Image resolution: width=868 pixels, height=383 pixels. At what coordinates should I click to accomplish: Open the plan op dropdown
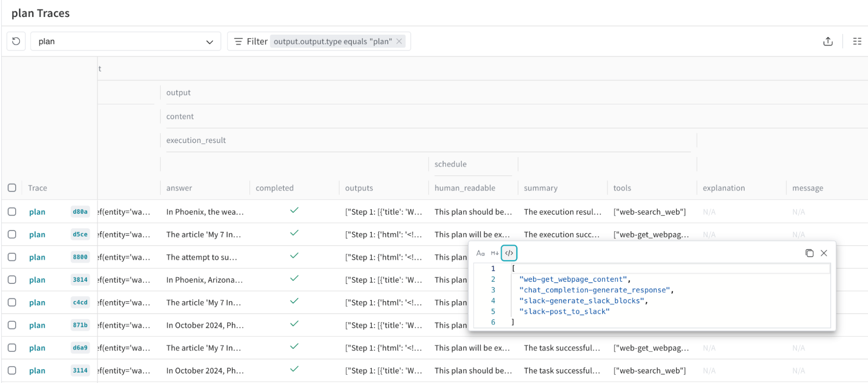click(125, 41)
